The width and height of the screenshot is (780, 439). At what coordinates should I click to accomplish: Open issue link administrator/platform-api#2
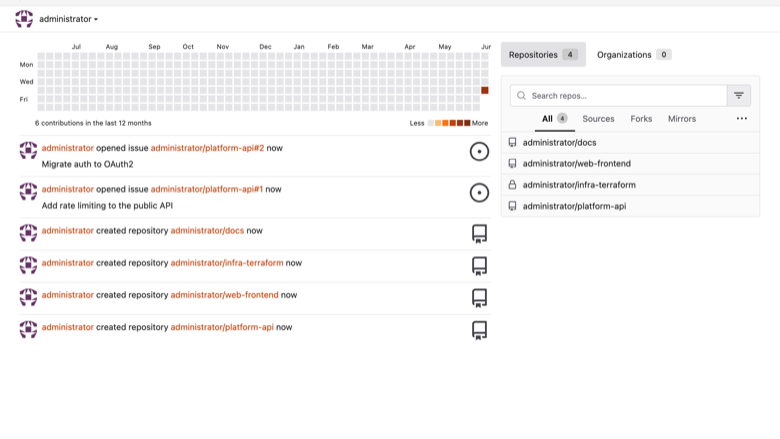(x=207, y=148)
